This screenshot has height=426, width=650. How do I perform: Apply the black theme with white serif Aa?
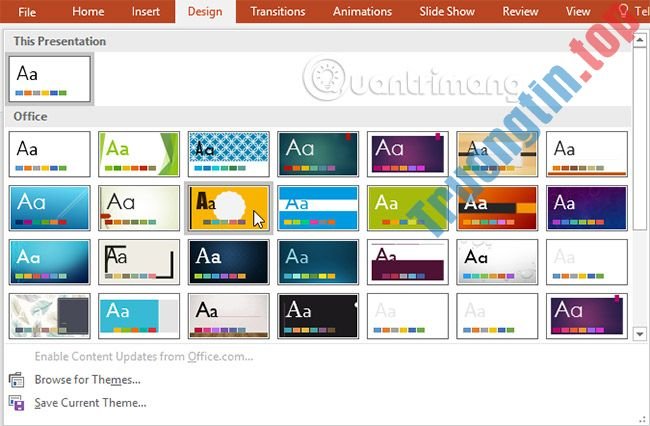tap(318, 316)
